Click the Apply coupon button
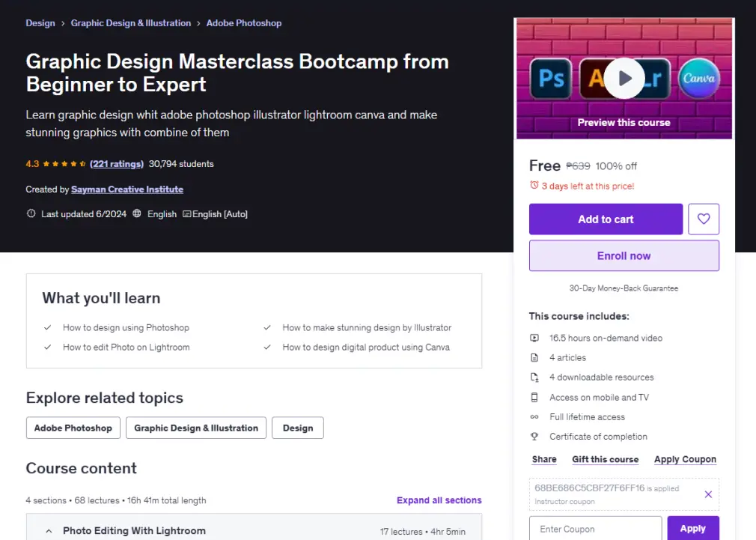The width and height of the screenshot is (756, 540). tap(693, 529)
